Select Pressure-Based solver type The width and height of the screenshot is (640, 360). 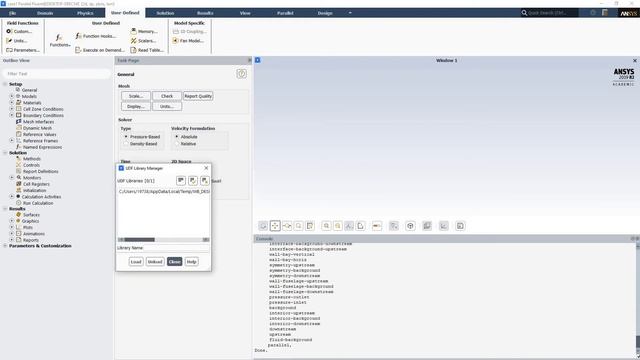[x=142, y=137]
